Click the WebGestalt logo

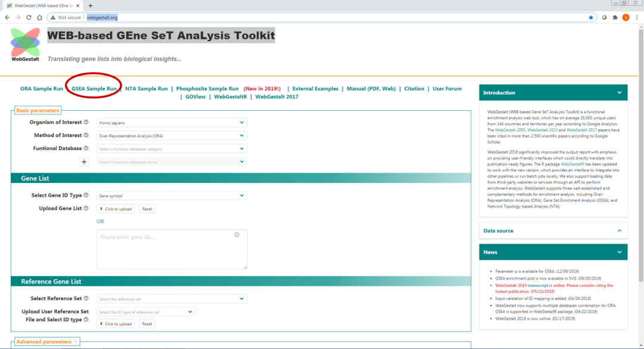coord(25,44)
